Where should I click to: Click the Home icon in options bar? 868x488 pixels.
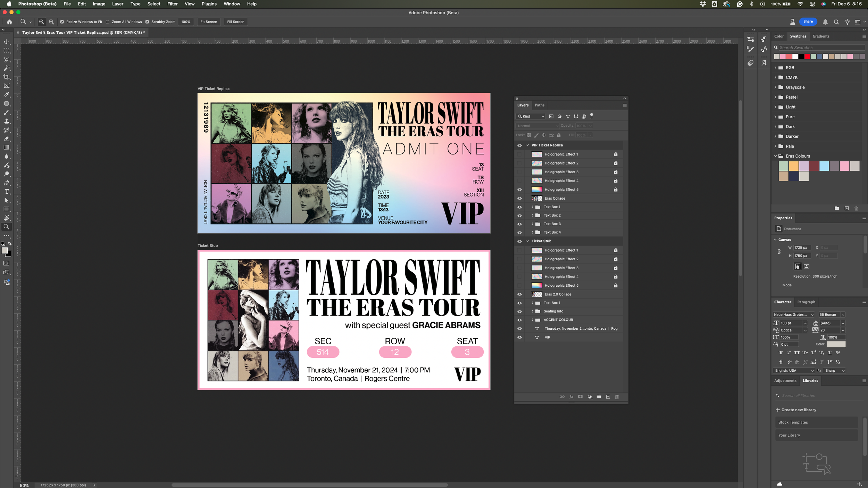click(x=9, y=22)
